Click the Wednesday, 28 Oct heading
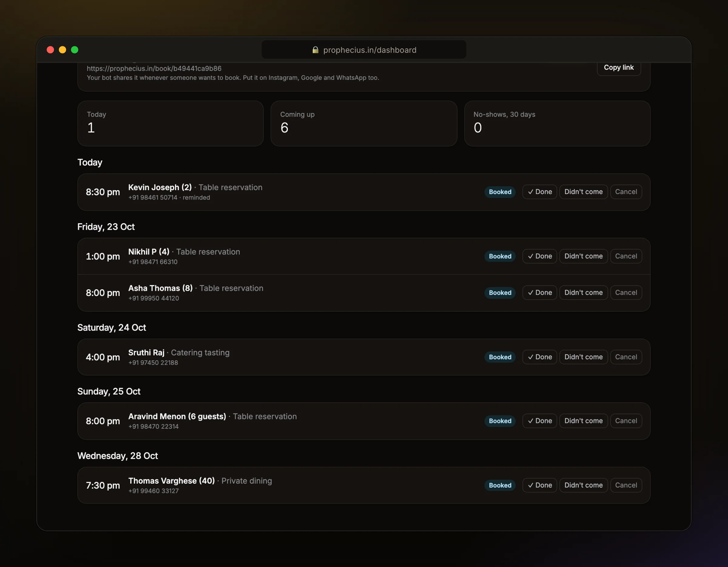Screen dimensions: 728x567 click(x=118, y=456)
